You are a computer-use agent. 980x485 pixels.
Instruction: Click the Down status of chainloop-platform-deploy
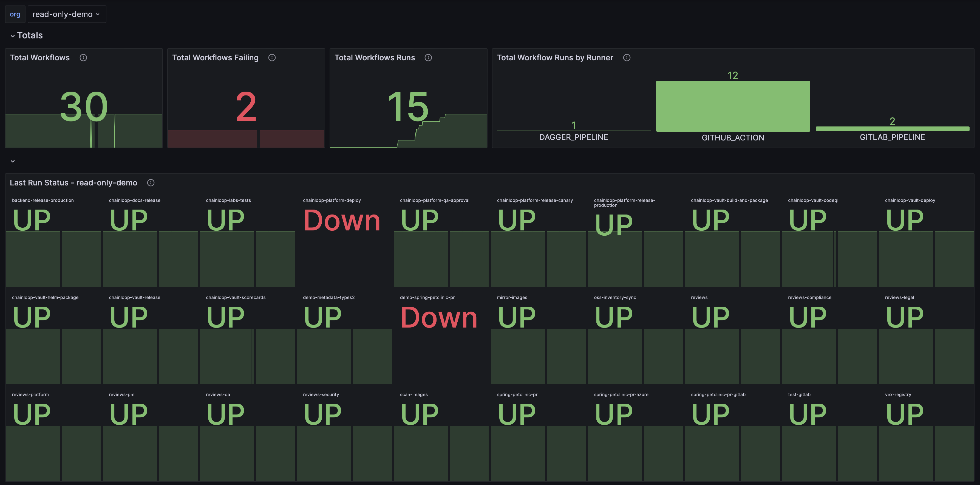click(342, 221)
